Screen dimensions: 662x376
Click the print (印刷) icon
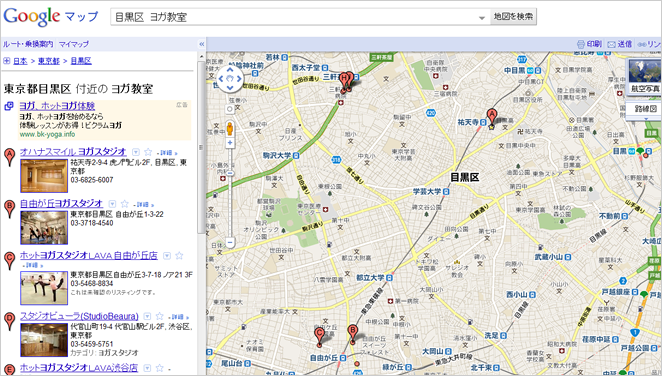[581, 44]
